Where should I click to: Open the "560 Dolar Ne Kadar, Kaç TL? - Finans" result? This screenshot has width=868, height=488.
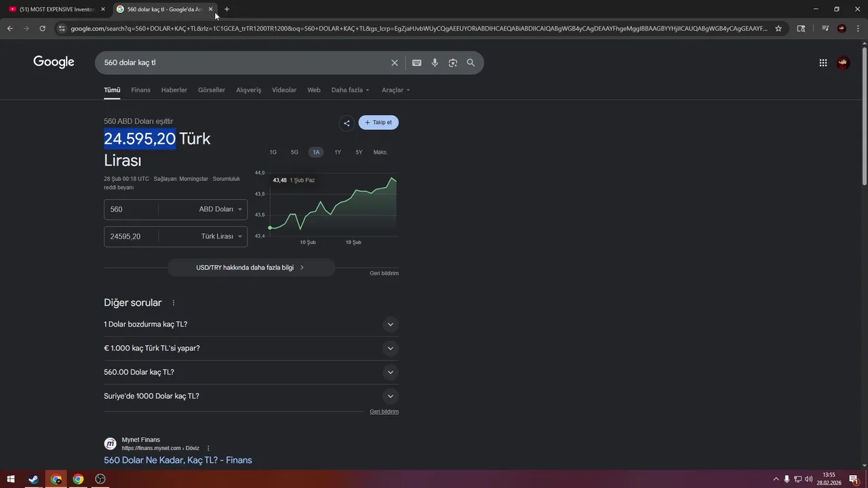[x=178, y=460]
